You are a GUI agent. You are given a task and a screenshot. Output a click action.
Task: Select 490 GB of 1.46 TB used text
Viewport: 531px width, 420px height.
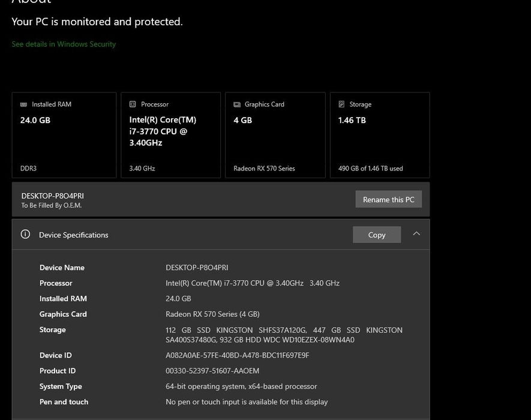[x=370, y=169]
